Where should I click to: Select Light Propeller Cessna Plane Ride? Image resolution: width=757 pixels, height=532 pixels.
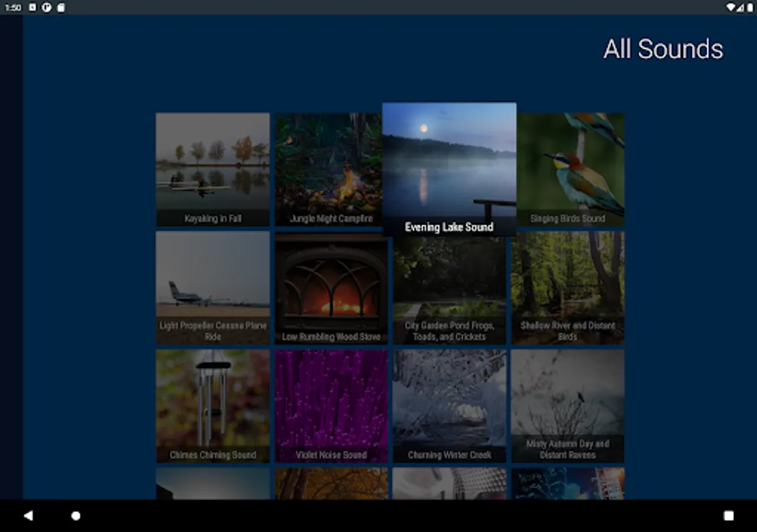click(x=212, y=287)
